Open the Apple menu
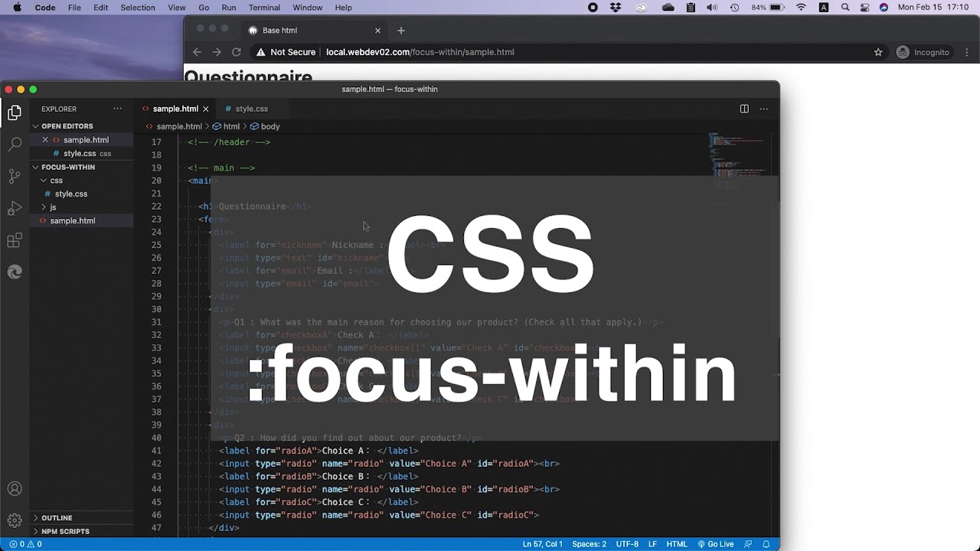This screenshot has width=980, height=551. tap(17, 8)
